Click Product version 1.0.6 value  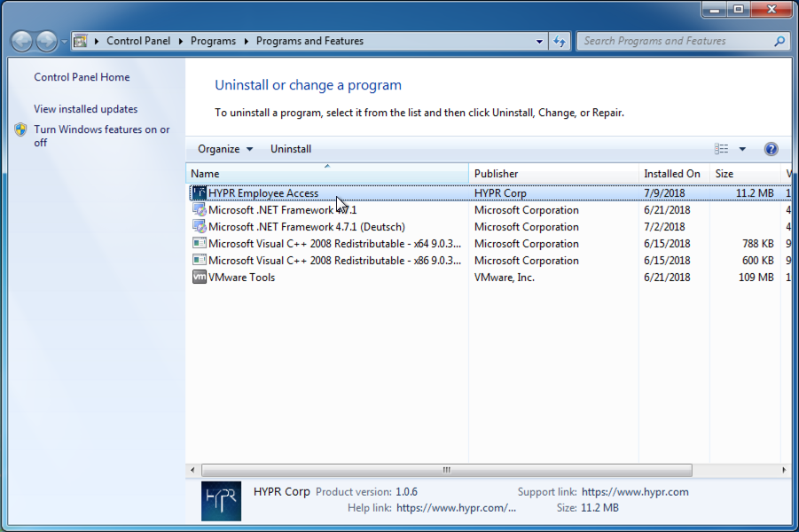[x=406, y=492]
